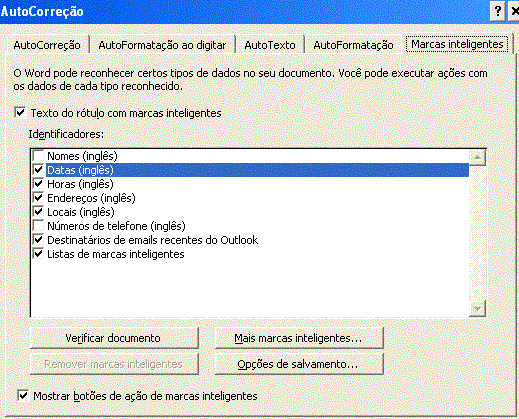
Task: Open Mais marcas inteligentes dialog
Action: click(299, 338)
